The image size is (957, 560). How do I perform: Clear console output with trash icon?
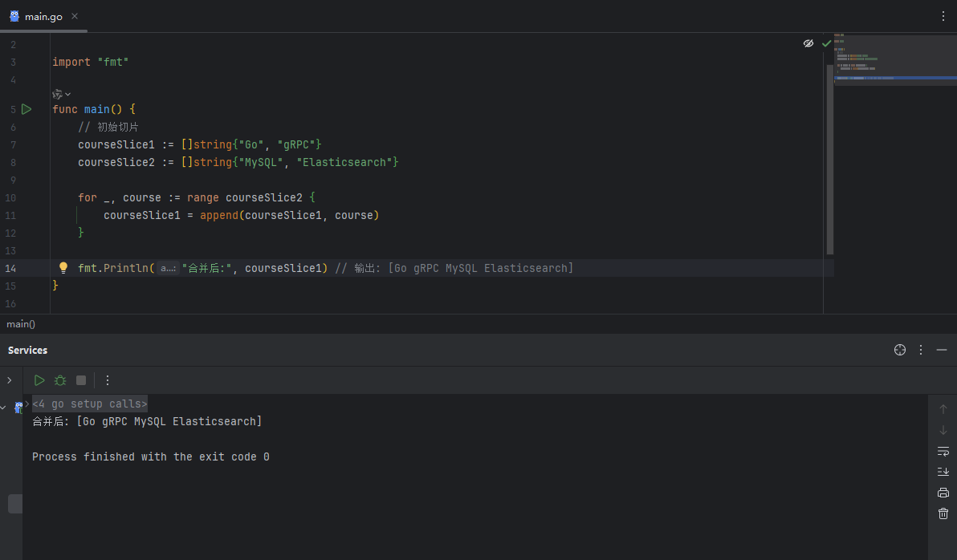[943, 513]
